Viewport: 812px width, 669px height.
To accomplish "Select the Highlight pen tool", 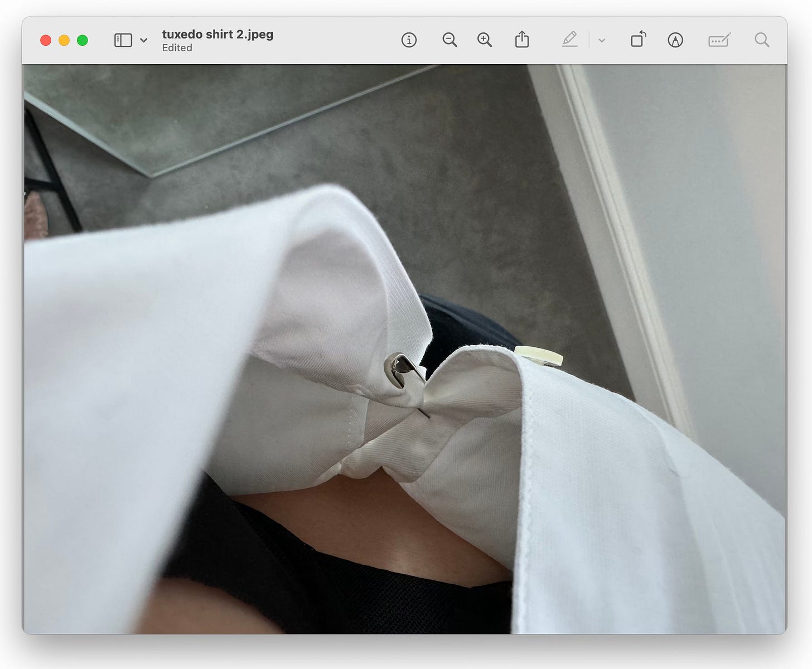I will coord(569,40).
